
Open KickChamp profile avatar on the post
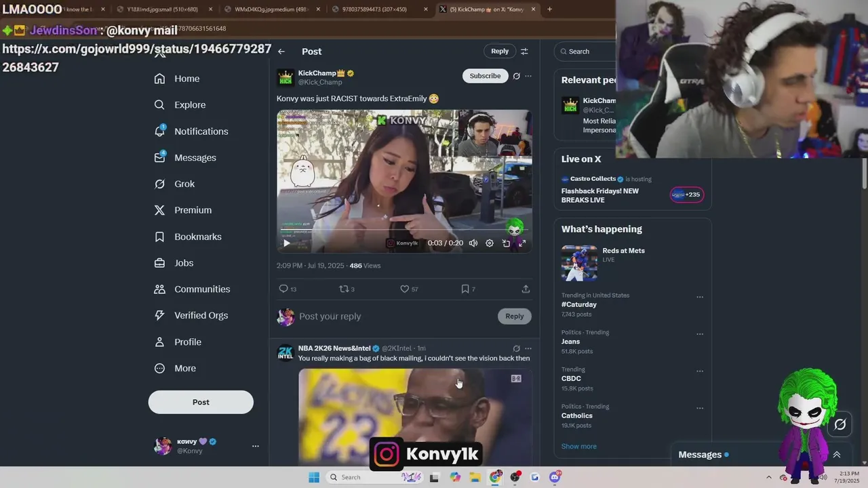(285, 77)
